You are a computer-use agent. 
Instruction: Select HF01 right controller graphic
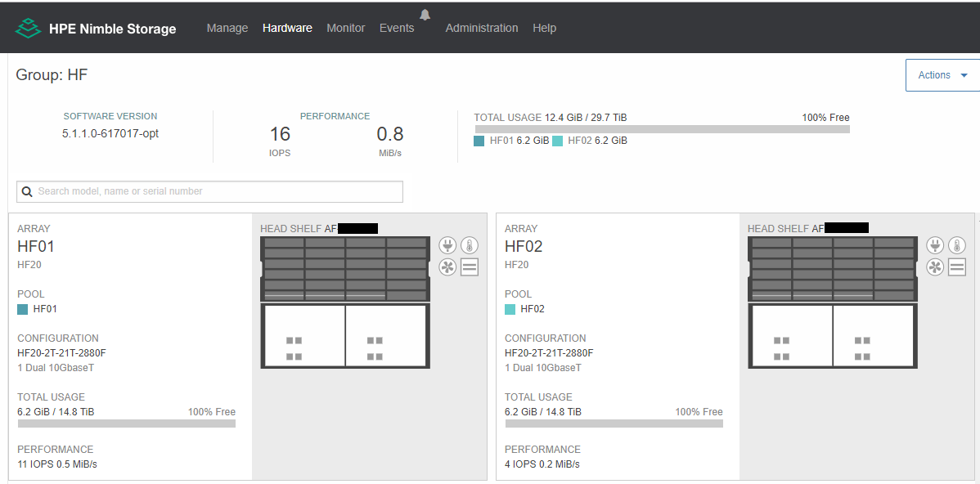tap(385, 335)
